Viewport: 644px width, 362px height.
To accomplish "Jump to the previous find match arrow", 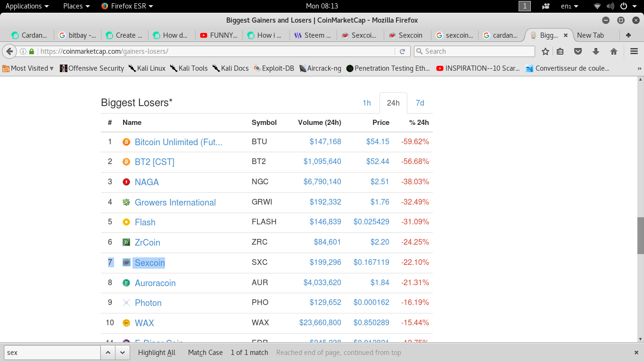I will (x=107, y=353).
